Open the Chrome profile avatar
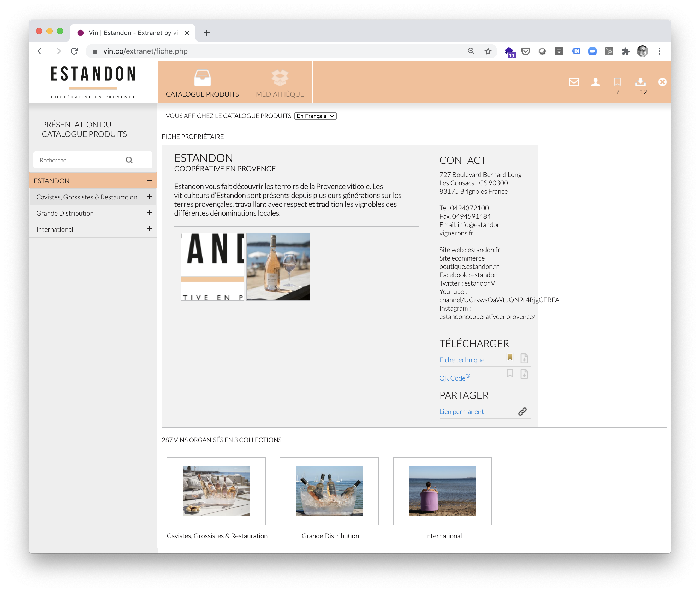The width and height of the screenshot is (700, 592). 642,51
